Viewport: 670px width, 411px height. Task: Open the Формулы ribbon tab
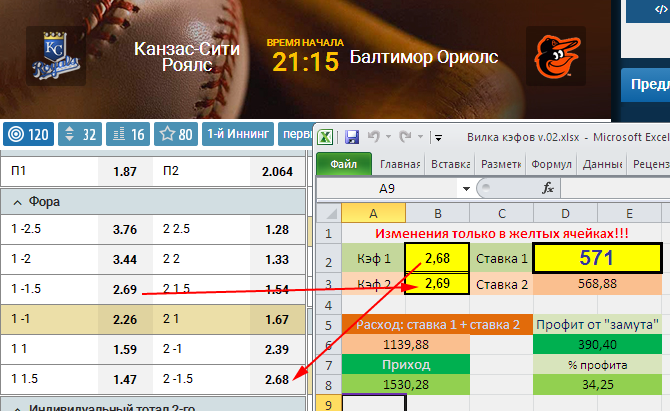tap(551, 164)
